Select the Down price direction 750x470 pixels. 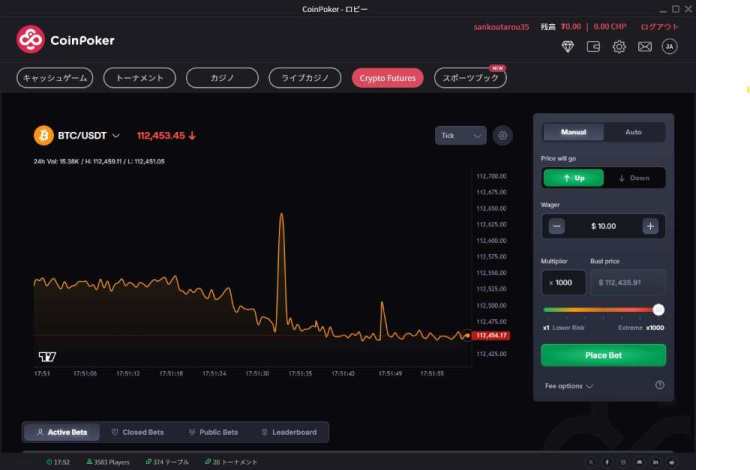click(x=634, y=178)
